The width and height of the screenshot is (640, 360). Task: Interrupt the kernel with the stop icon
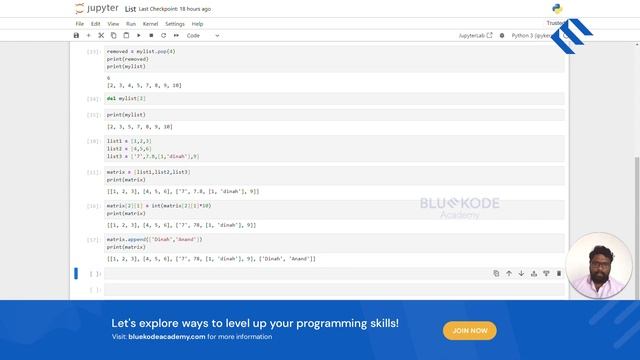pos(151,36)
